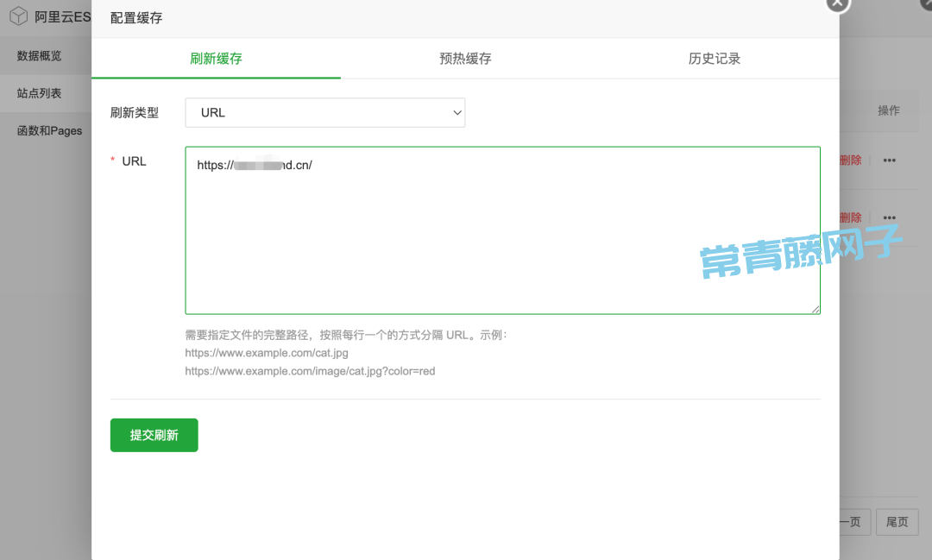Image resolution: width=932 pixels, height=560 pixels.
Task: Open the 预热缓存 tab
Action: (x=465, y=59)
